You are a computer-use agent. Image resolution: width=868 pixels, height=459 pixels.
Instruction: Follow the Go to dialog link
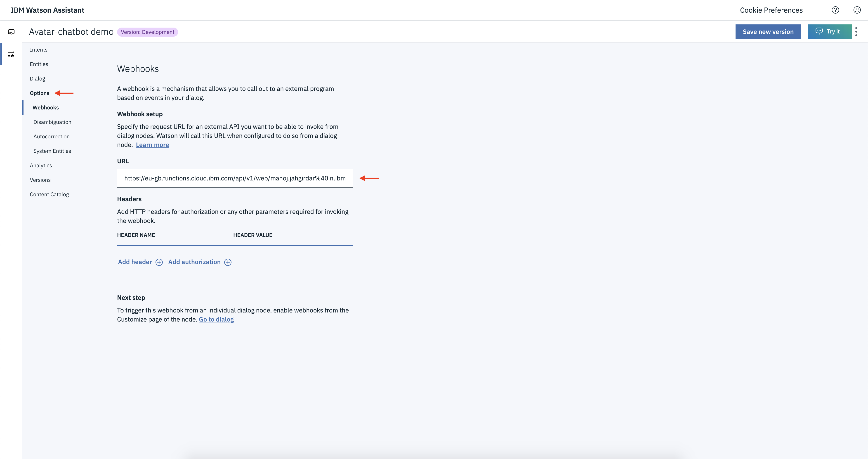point(216,319)
